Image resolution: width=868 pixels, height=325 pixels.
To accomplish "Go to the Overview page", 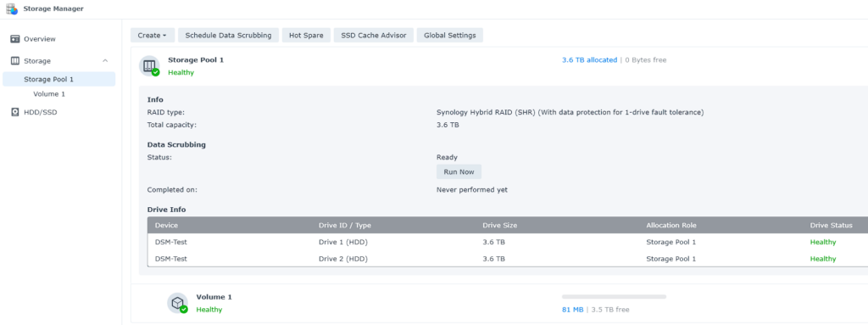I will (39, 39).
